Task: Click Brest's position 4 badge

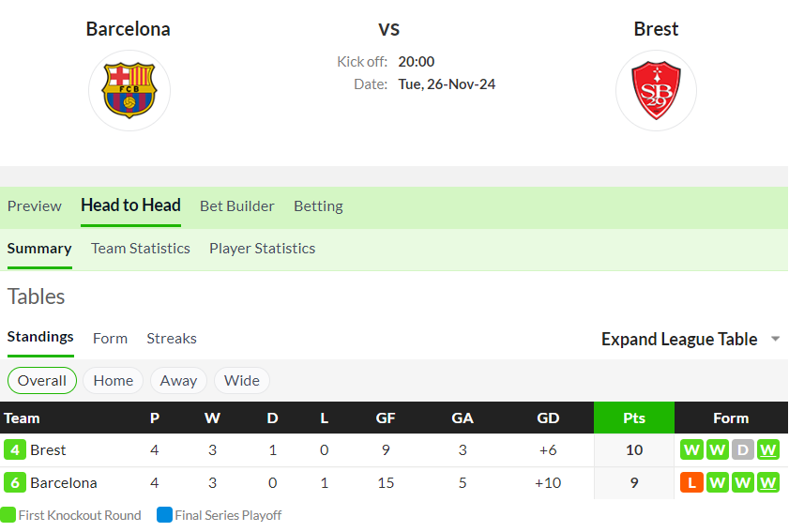Action: click(x=15, y=449)
